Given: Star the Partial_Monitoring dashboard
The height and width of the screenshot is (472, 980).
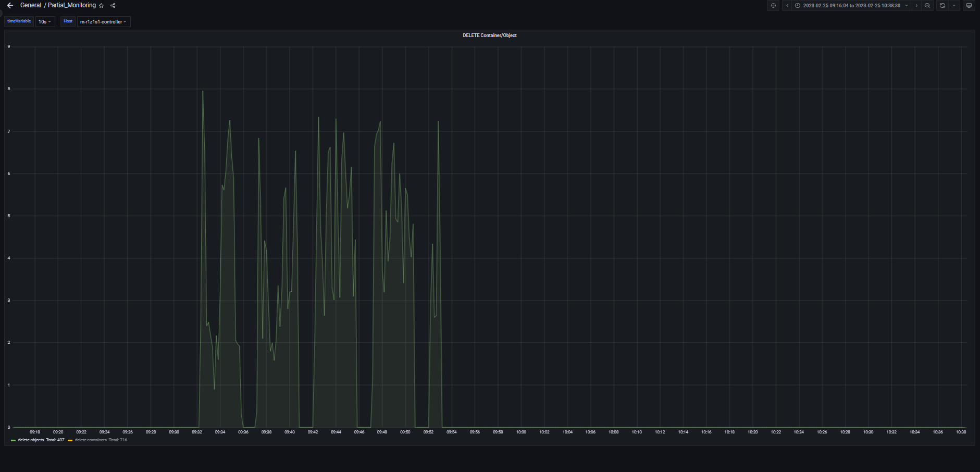Looking at the screenshot, I should point(102,6).
